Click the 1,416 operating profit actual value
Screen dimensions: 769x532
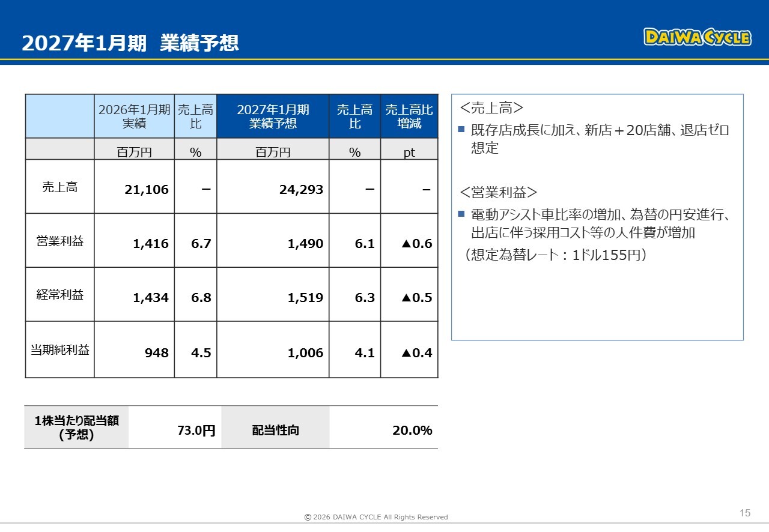150,244
